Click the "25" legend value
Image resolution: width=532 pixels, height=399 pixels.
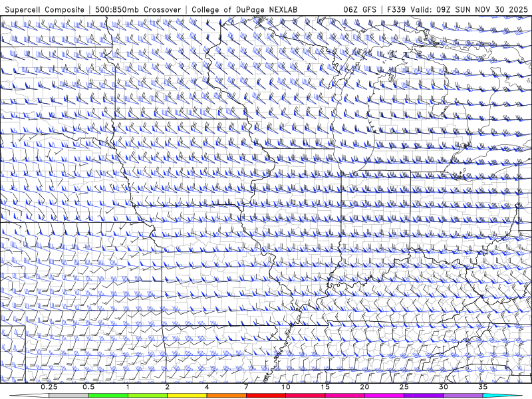coord(404,387)
